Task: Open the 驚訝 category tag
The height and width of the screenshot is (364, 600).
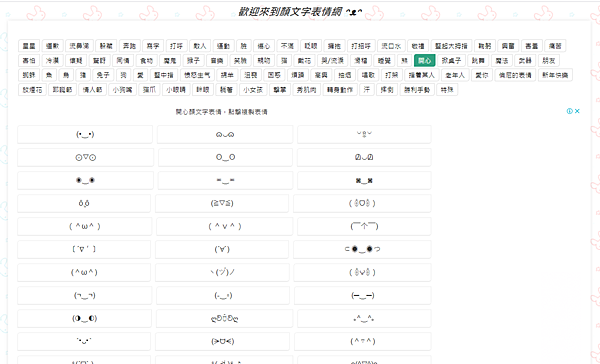Action: [x=99, y=60]
